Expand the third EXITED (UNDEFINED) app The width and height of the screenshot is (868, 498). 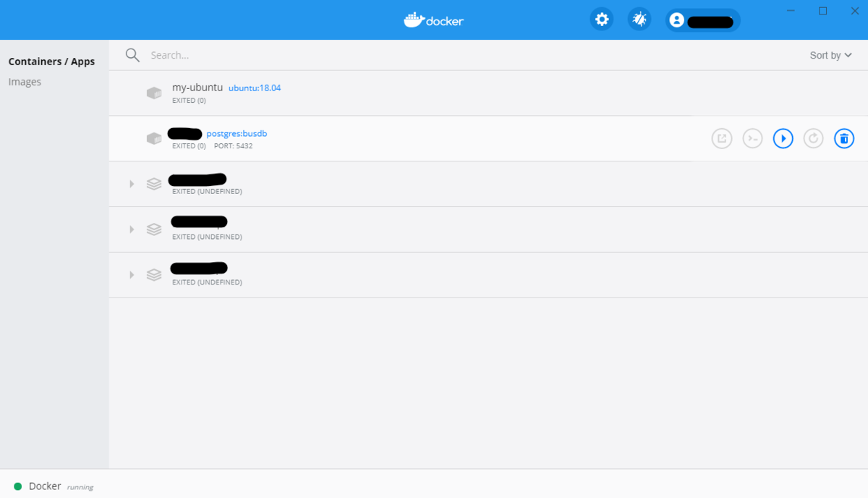[132, 275]
